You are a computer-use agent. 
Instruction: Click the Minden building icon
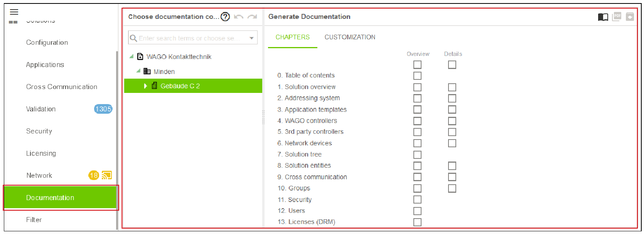coord(147,71)
